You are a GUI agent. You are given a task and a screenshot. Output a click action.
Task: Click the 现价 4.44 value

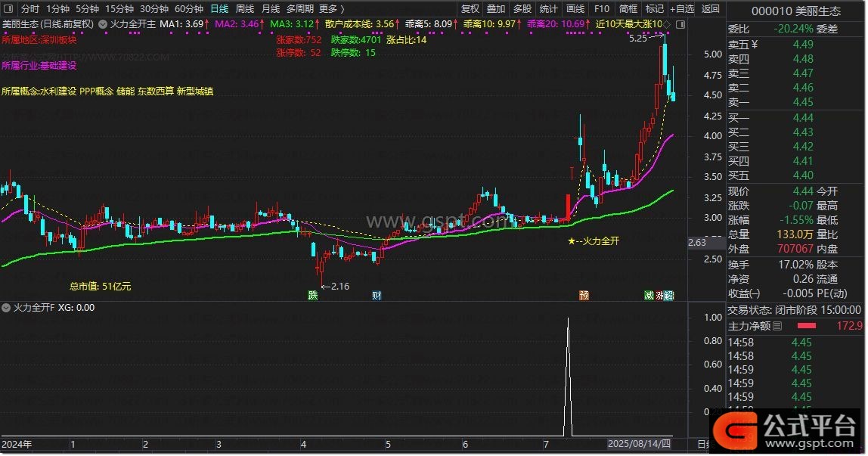[803, 191]
